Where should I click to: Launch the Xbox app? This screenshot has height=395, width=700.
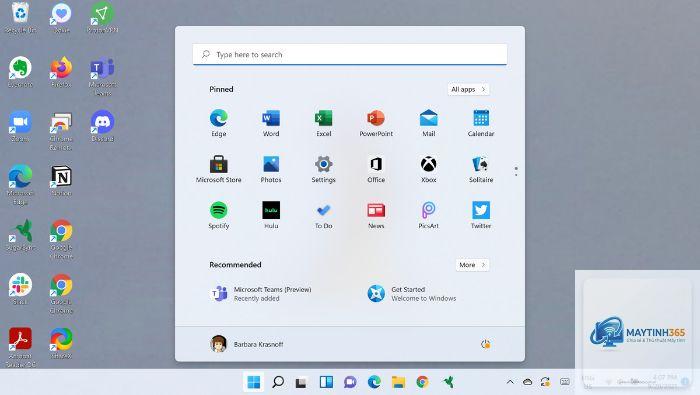pos(429,169)
